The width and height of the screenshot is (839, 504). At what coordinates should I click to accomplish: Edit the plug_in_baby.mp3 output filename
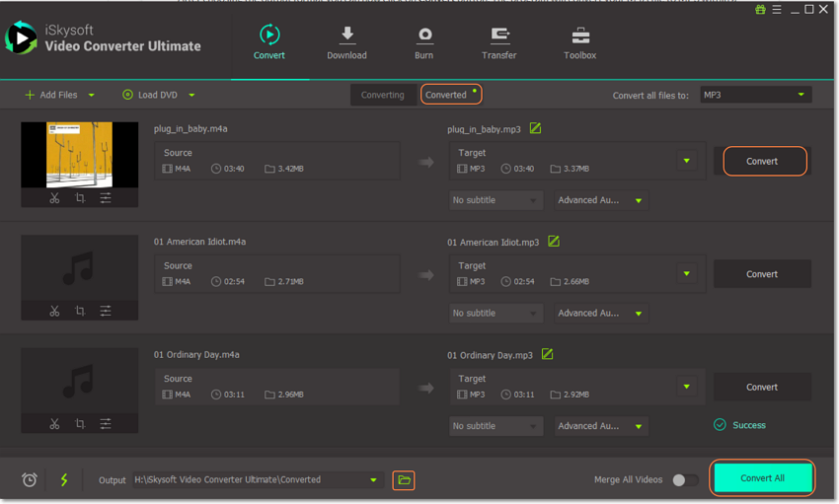pyautogui.click(x=535, y=128)
